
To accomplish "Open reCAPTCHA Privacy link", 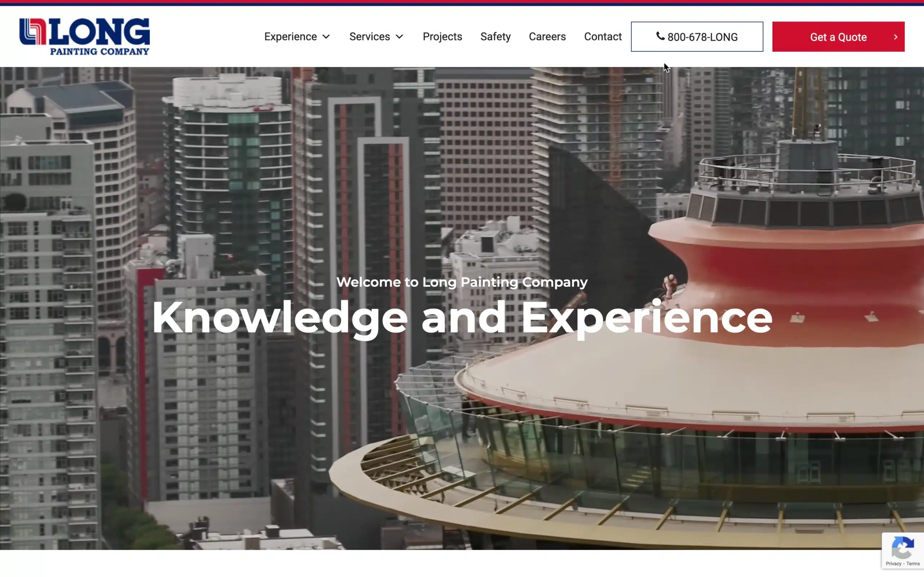I will (x=893, y=564).
